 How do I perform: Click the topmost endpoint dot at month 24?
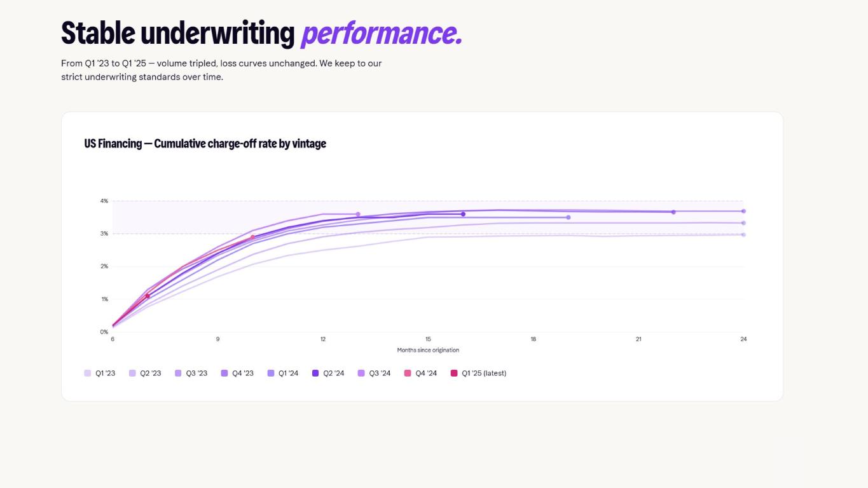tap(743, 211)
